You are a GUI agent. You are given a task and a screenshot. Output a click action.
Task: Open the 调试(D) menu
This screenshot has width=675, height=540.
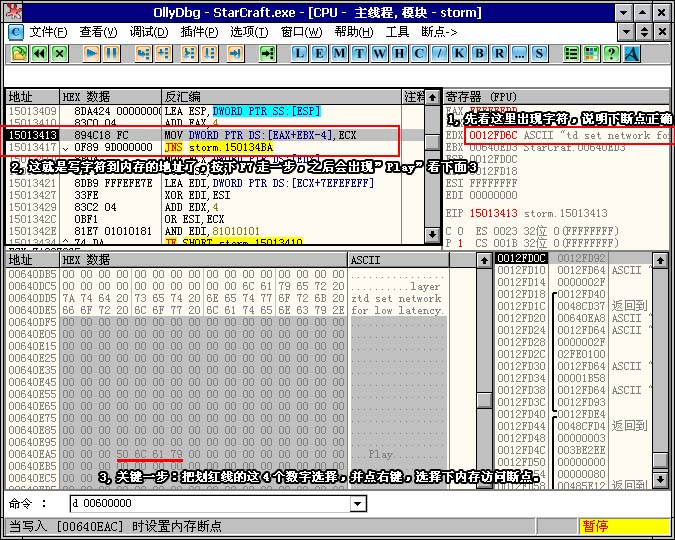(x=149, y=32)
